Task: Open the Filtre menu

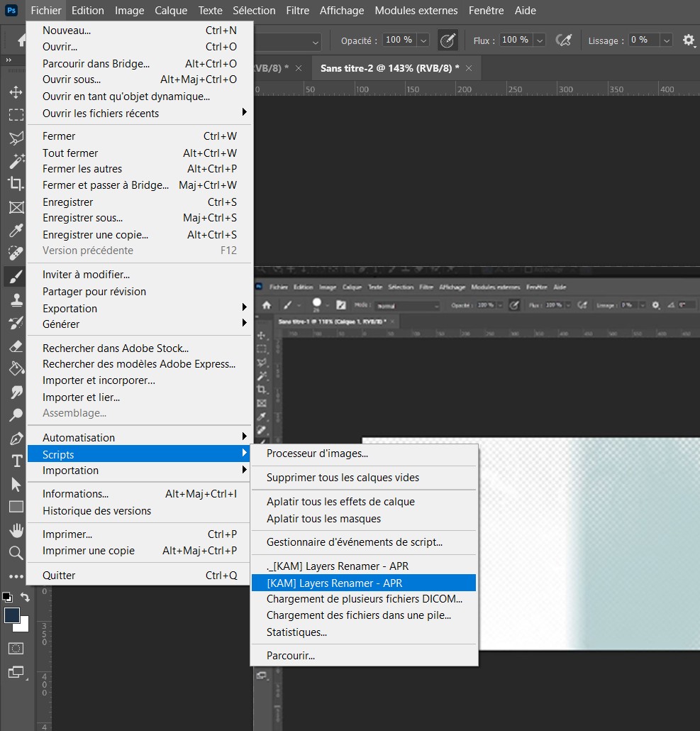Action: [x=298, y=10]
